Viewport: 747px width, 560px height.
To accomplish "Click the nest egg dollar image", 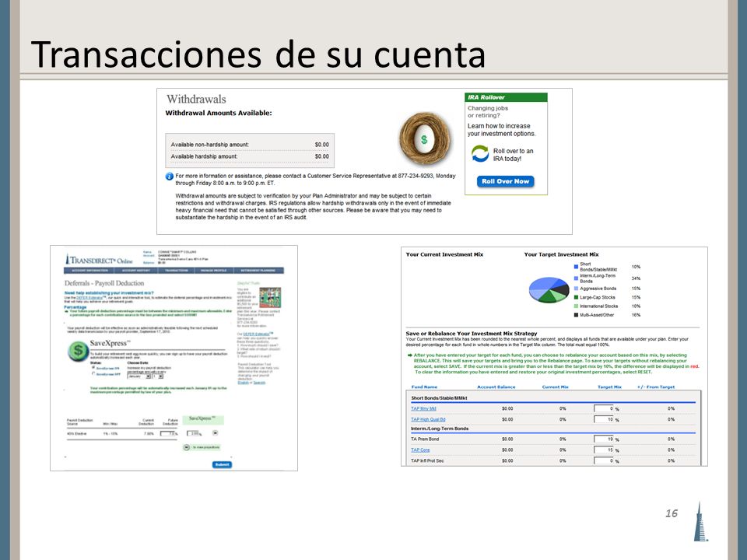I will pos(424,138).
